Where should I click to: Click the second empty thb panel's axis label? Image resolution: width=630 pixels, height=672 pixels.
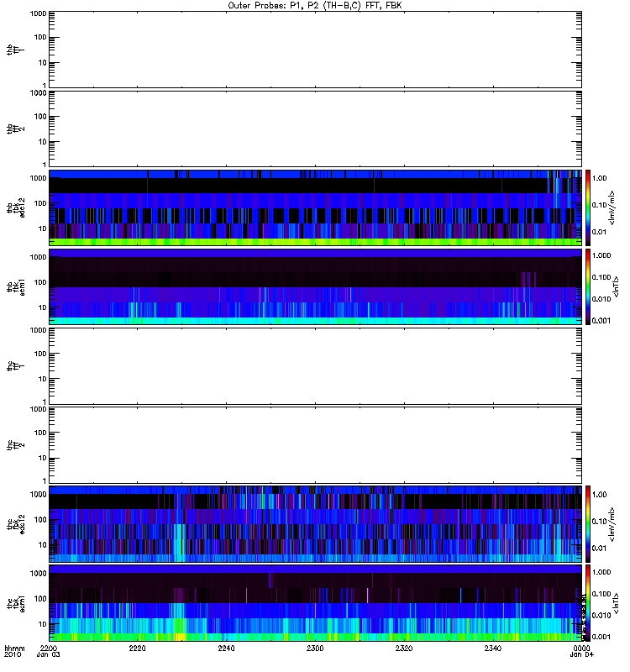click(14, 129)
